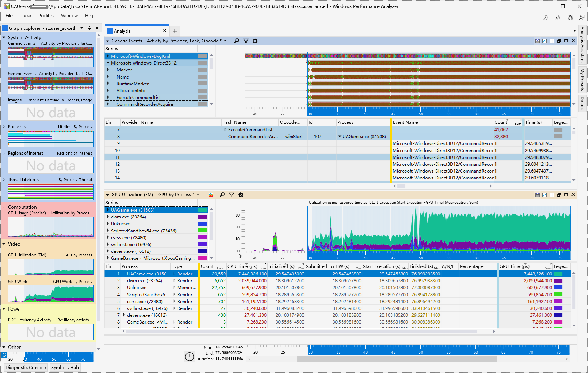This screenshot has height=373, width=588.
Task: Open the search in Generic Events panel
Action: coord(236,41)
